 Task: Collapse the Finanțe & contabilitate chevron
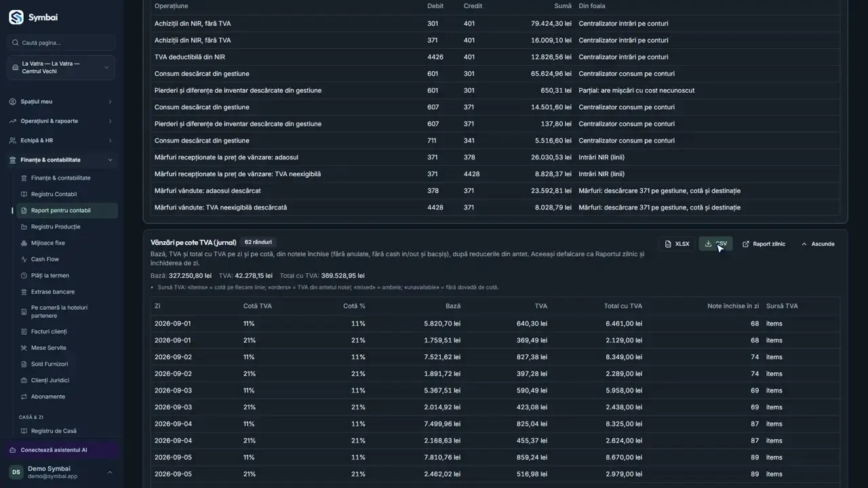click(110, 160)
